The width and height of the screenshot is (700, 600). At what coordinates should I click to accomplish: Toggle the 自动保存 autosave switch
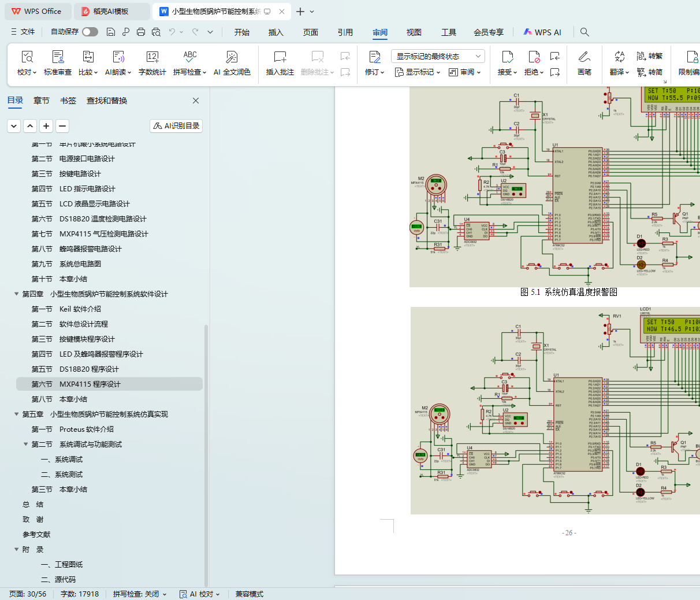(90, 32)
